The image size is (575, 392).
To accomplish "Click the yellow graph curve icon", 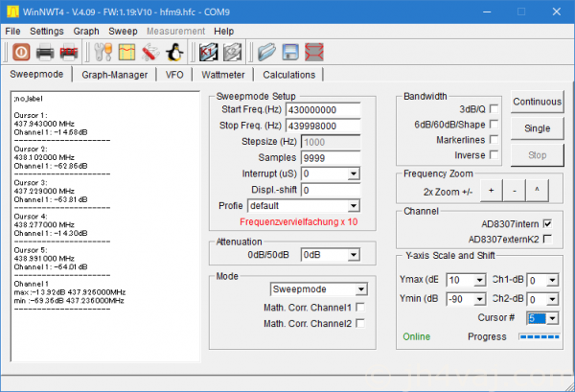I will point(126,52).
